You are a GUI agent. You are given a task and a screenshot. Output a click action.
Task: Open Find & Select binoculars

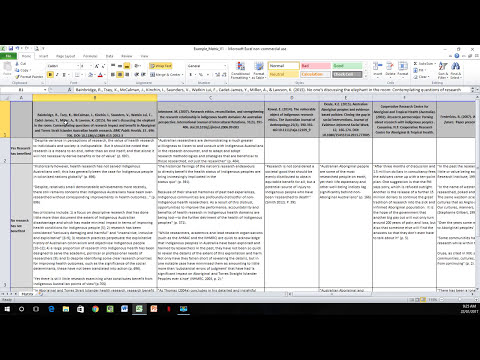[455, 70]
